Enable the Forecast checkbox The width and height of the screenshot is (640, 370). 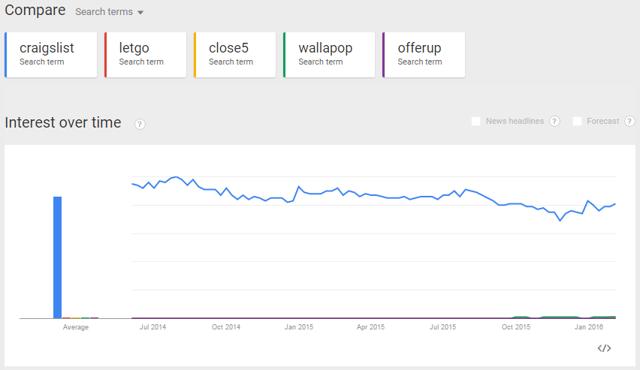pyautogui.click(x=577, y=121)
